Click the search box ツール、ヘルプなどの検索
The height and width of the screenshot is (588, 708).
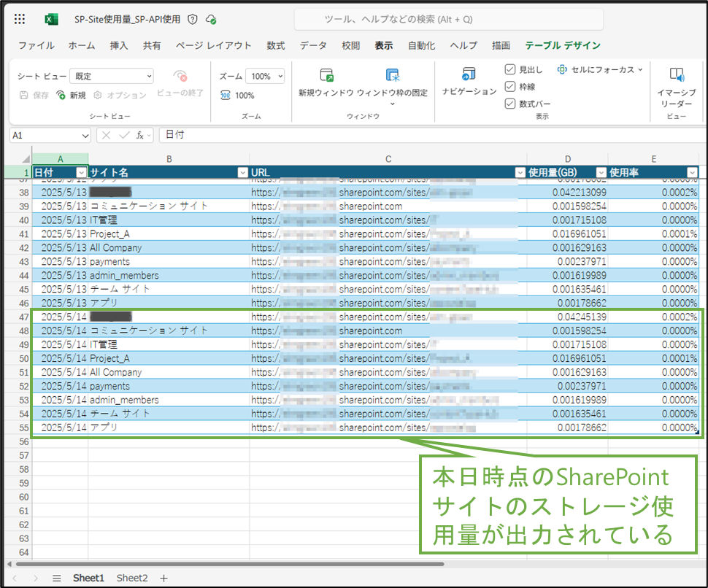coord(449,20)
